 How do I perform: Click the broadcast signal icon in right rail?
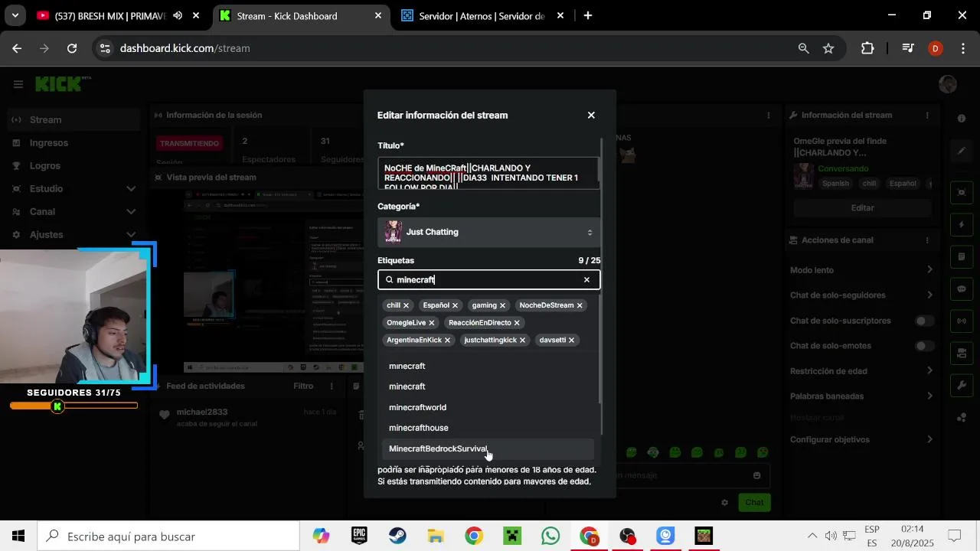(962, 321)
